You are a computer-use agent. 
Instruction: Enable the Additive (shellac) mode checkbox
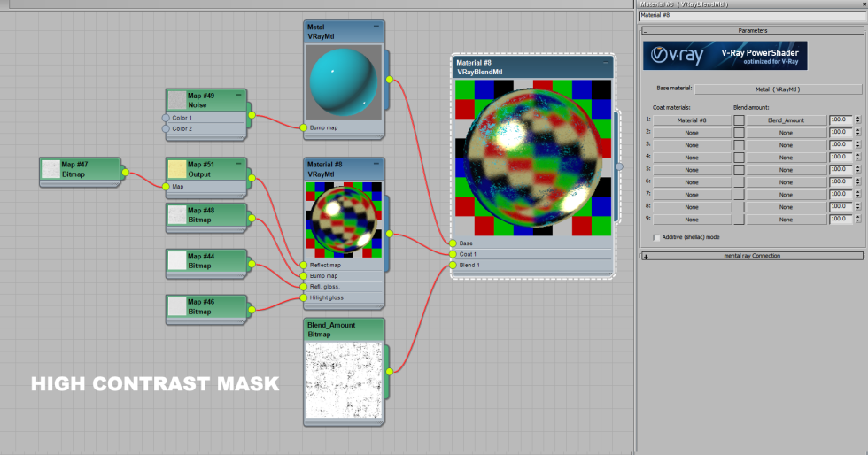point(656,237)
